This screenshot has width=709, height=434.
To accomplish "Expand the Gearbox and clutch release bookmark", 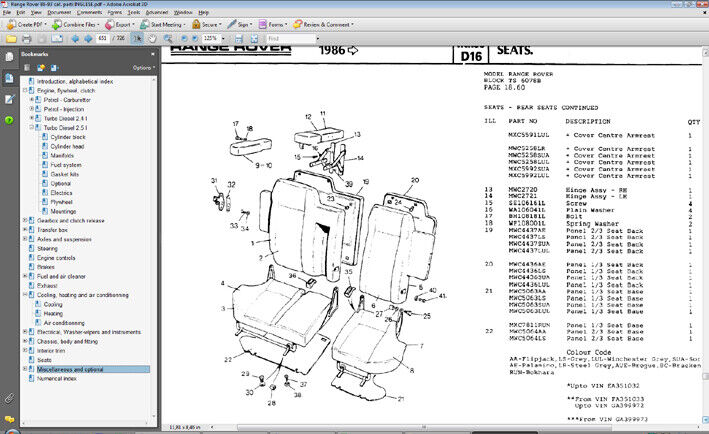I will point(25,220).
